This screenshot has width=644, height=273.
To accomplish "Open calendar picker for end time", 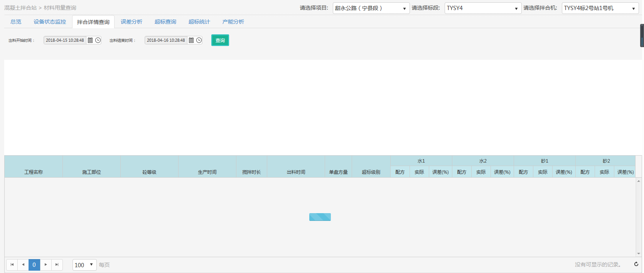I will (x=191, y=40).
